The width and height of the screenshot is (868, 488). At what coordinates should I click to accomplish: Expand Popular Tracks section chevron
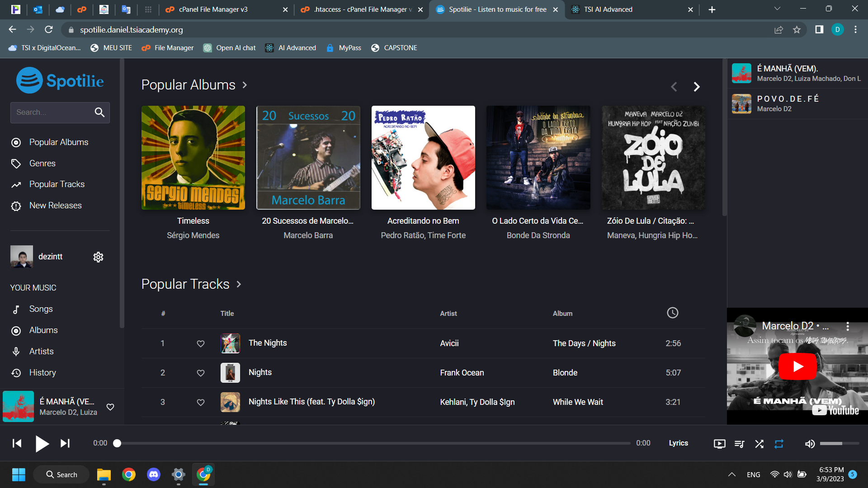pos(239,284)
